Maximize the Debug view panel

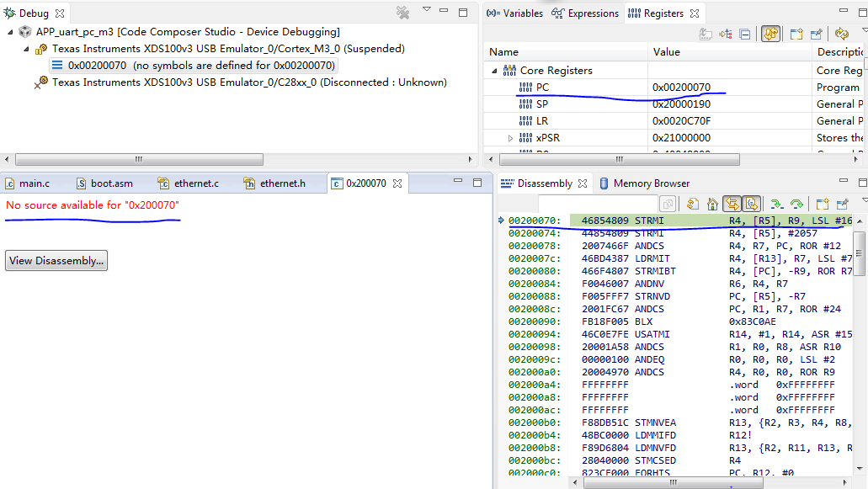(x=463, y=12)
